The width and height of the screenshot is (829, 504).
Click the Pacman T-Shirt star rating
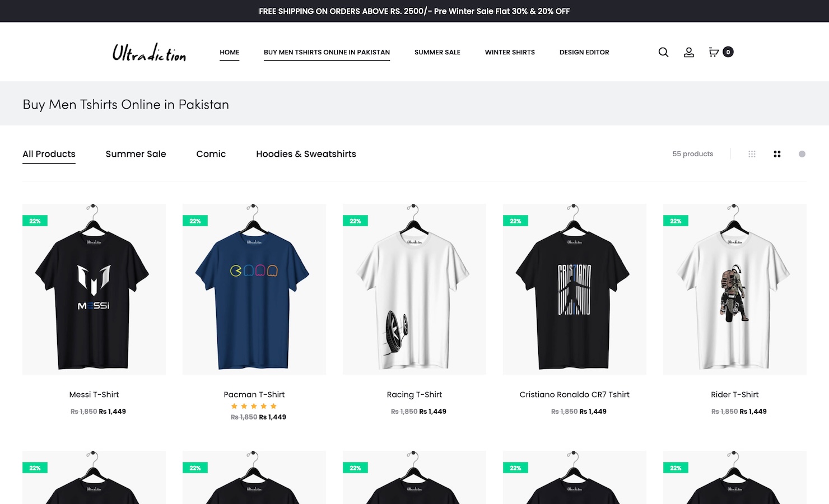coord(254,406)
